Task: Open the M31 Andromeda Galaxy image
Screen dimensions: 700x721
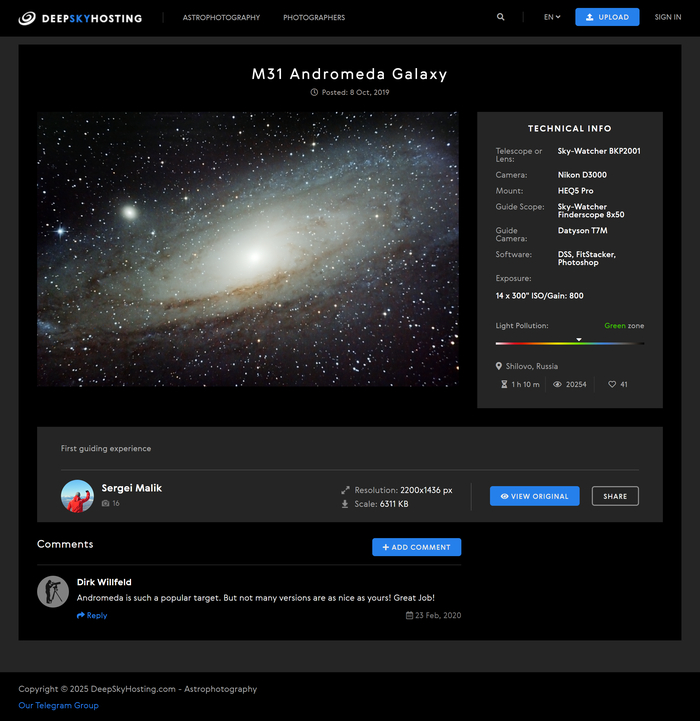Action: (247, 249)
